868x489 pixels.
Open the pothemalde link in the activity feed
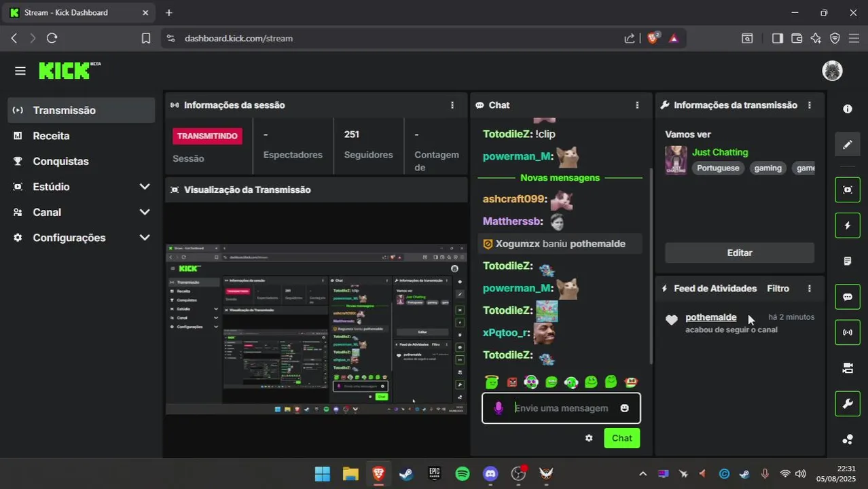click(x=711, y=317)
